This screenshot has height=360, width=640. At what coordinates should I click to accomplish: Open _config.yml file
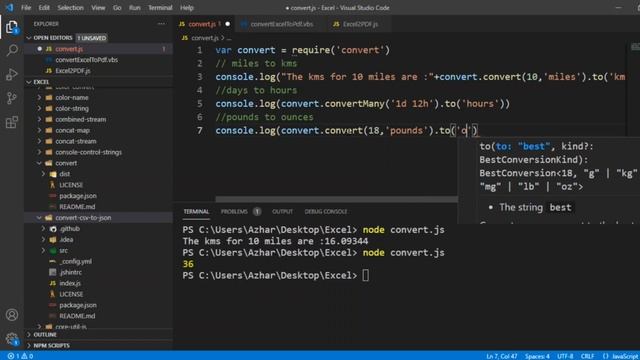pos(98,262)
